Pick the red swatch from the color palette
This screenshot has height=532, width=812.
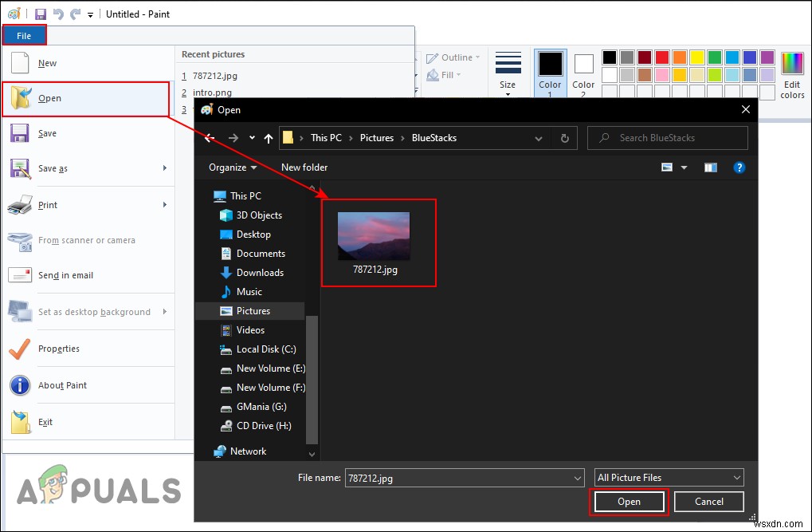(661, 57)
